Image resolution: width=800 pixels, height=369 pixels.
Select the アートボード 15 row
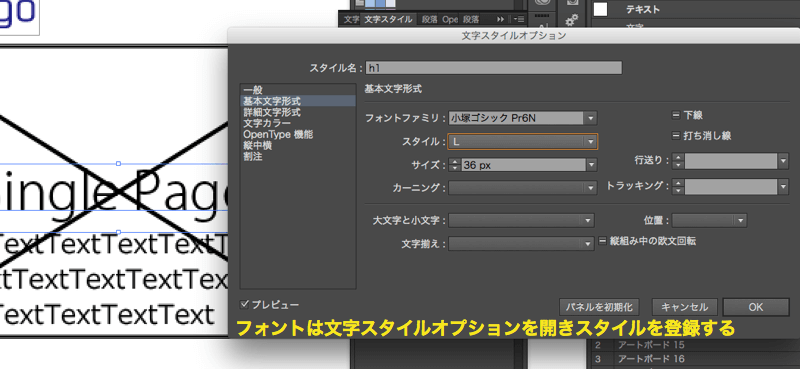[694, 346]
